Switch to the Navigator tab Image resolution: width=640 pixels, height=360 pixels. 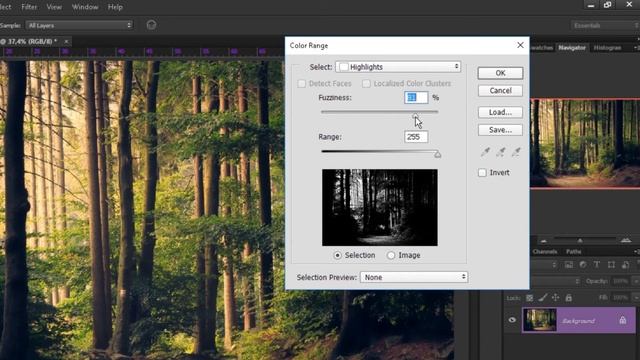[x=572, y=48]
